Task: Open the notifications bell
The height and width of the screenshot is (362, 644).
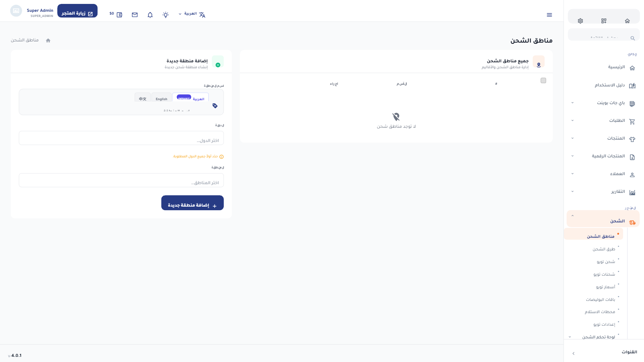Action: coord(150,15)
